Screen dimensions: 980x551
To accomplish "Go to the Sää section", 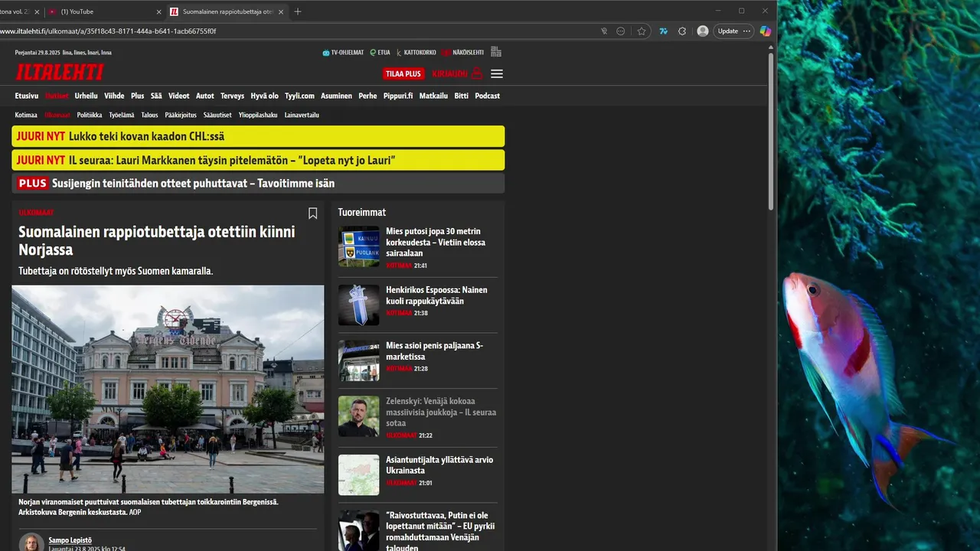I will pos(156,96).
